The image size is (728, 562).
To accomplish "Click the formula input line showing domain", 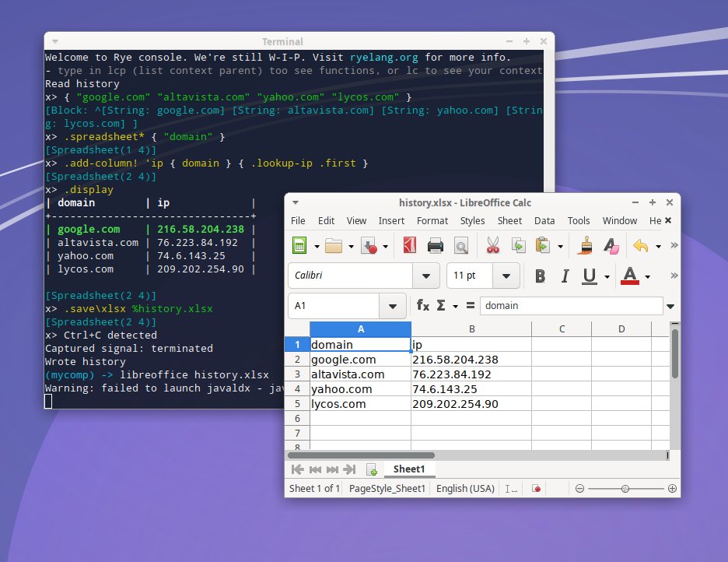I will pyautogui.click(x=571, y=306).
